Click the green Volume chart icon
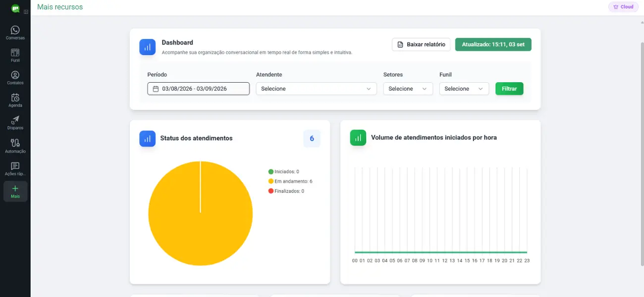This screenshot has height=297, width=644. (358, 138)
